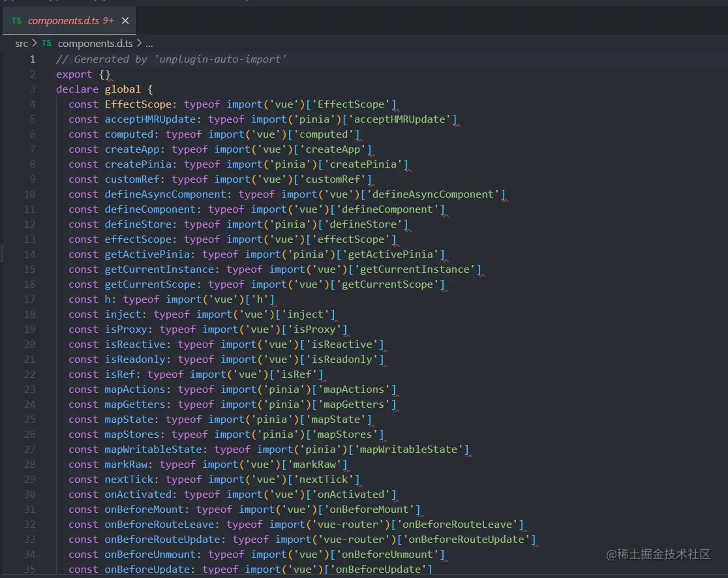Click 'defineAsyncComponent' identifier on line 10

click(x=165, y=194)
